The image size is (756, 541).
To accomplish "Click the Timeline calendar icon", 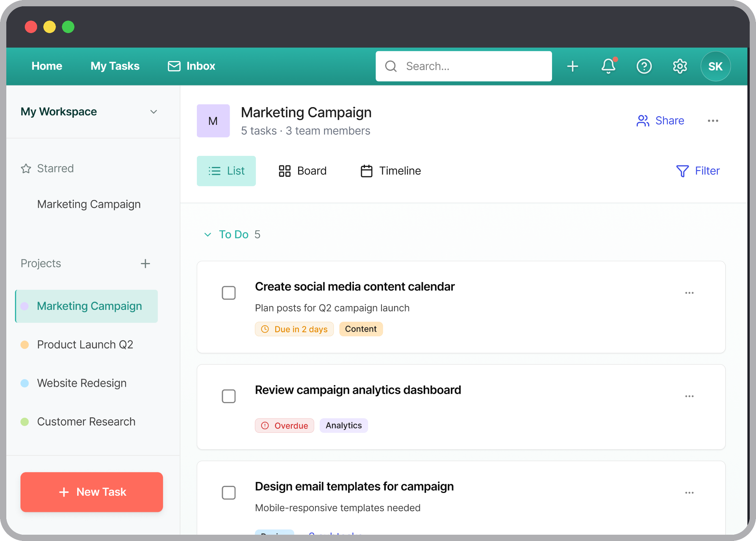I will click(367, 171).
